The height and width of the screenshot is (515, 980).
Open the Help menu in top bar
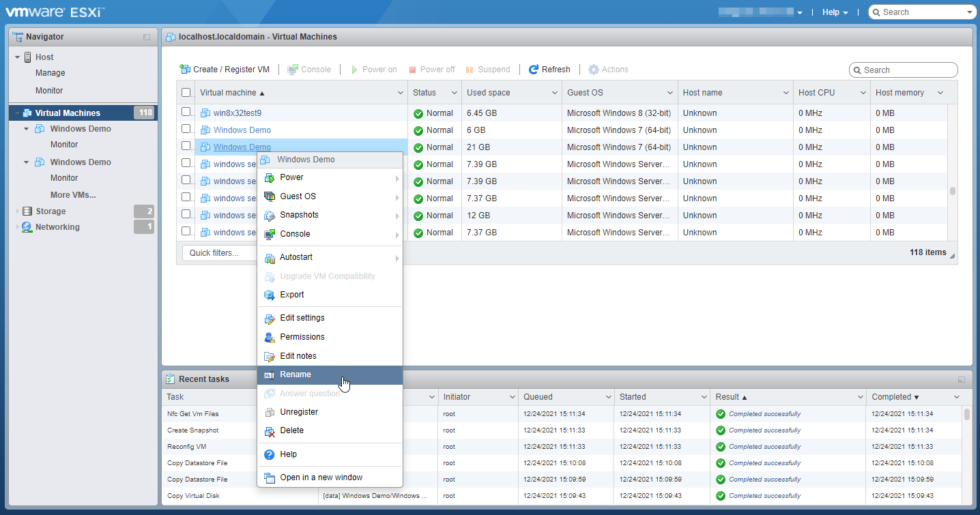click(835, 12)
